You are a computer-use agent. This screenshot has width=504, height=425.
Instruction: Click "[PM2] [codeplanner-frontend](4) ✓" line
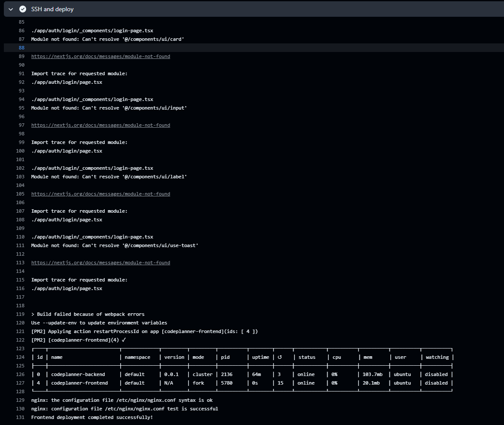click(79, 340)
